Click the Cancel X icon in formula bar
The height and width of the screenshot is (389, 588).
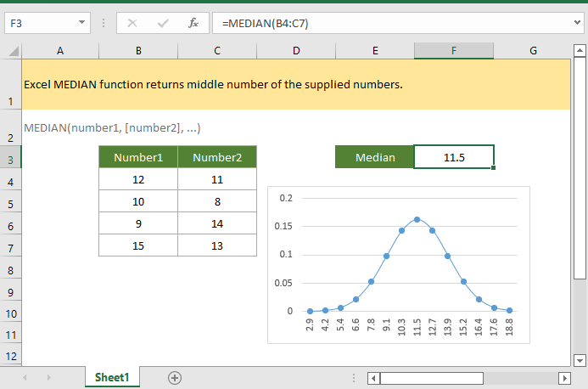pos(132,23)
